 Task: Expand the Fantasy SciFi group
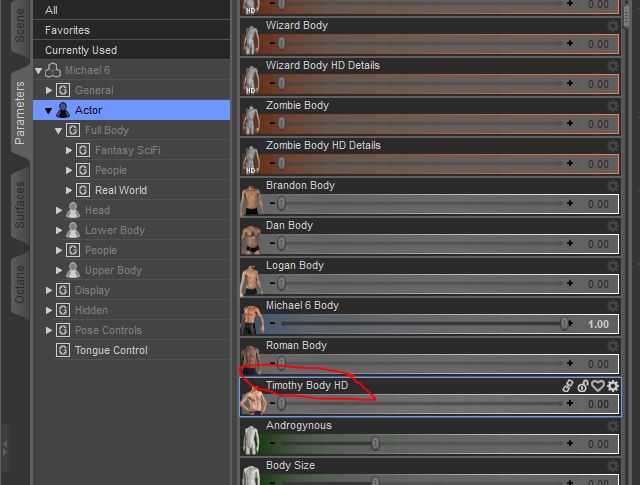click(x=69, y=150)
